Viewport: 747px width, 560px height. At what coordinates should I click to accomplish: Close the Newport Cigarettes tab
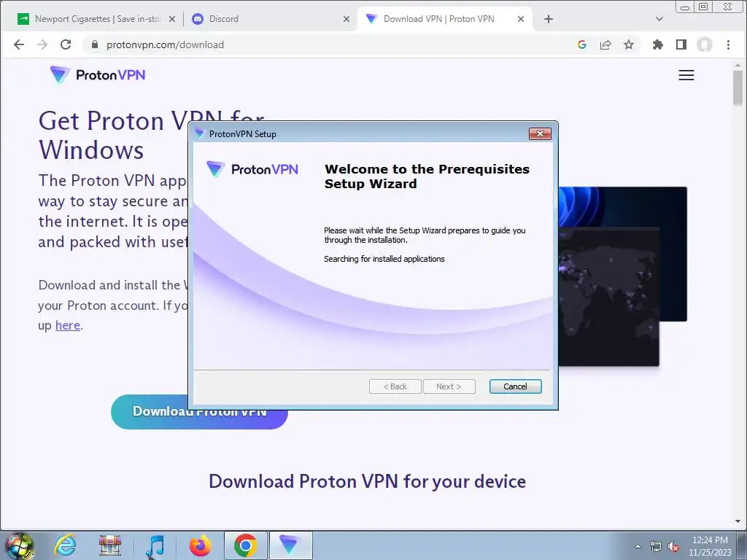coord(172,19)
